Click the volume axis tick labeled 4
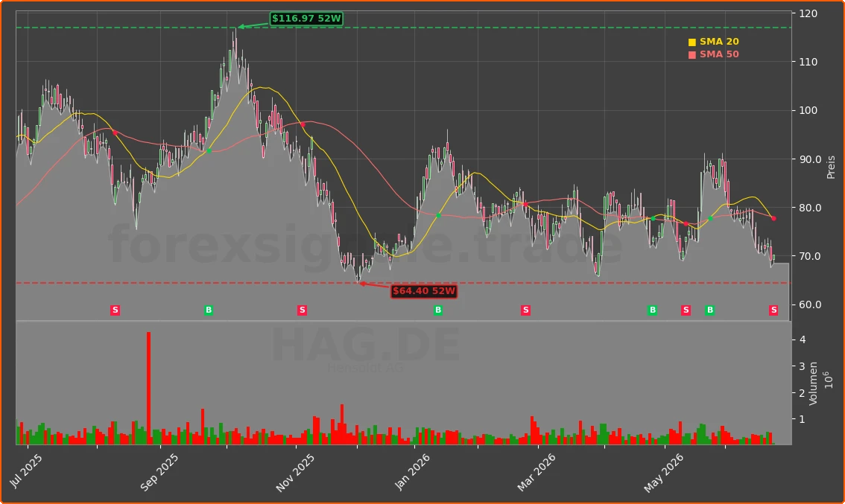Image resolution: width=845 pixels, height=504 pixels. 803,339
